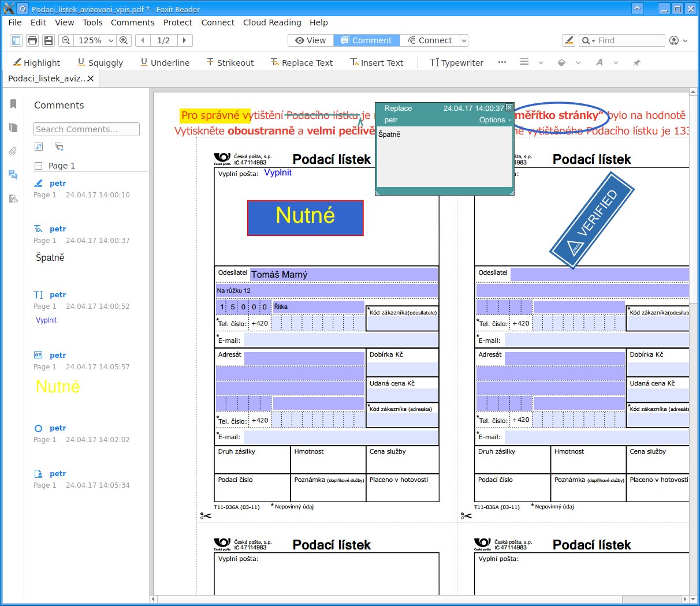Close the Podaci_listek_aviz document tab

click(91, 78)
